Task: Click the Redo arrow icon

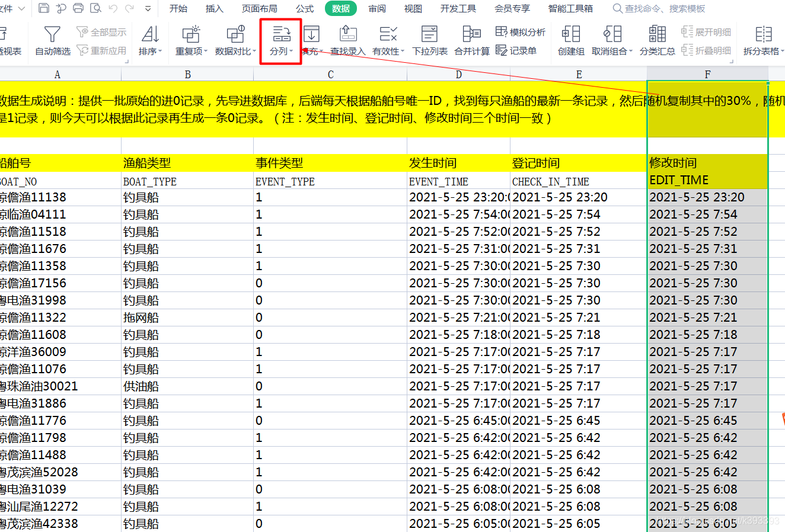Action: click(x=129, y=8)
